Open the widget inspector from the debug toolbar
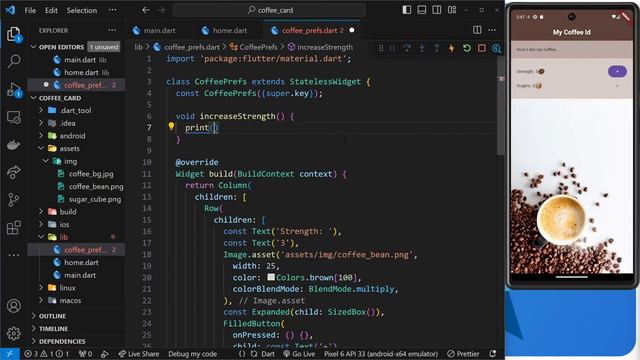 496,48
